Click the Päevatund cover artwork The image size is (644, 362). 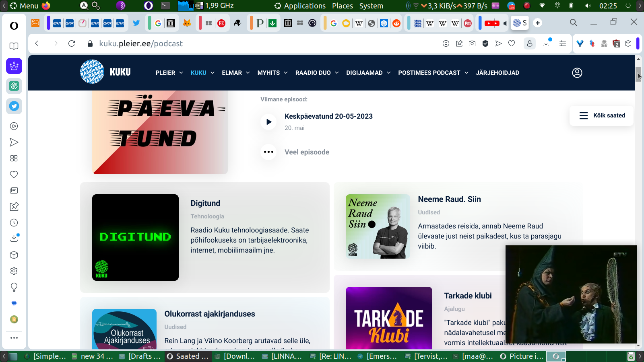160,132
